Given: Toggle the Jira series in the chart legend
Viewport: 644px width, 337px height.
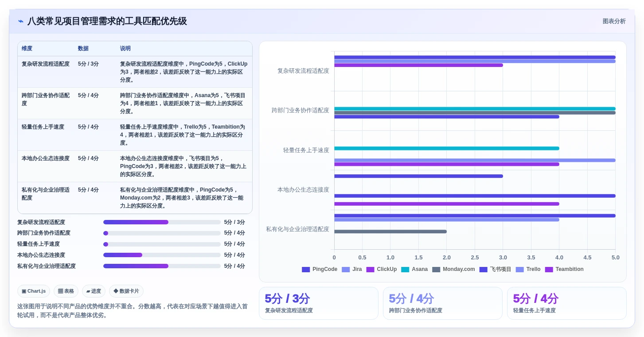Looking at the screenshot, I should [352, 269].
